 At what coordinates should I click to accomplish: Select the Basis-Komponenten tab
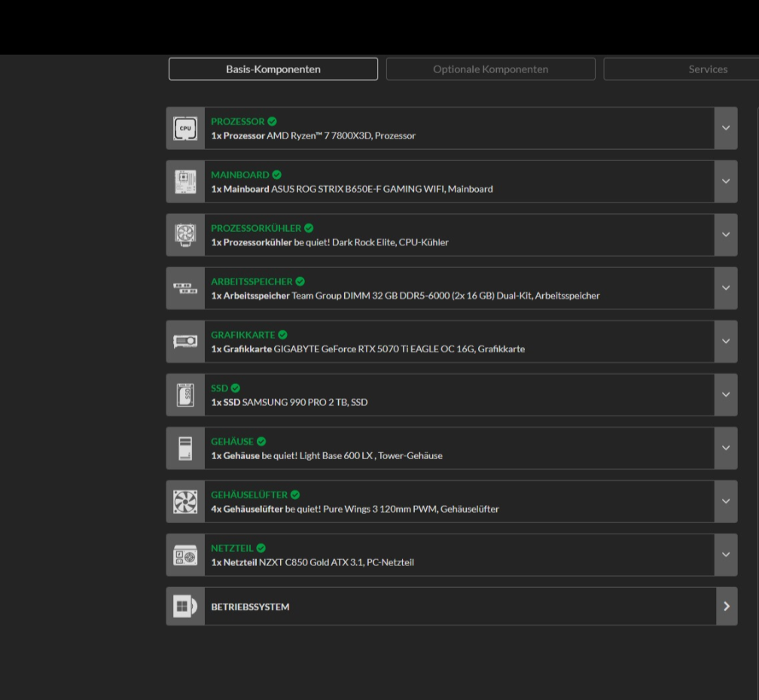(273, 69)
